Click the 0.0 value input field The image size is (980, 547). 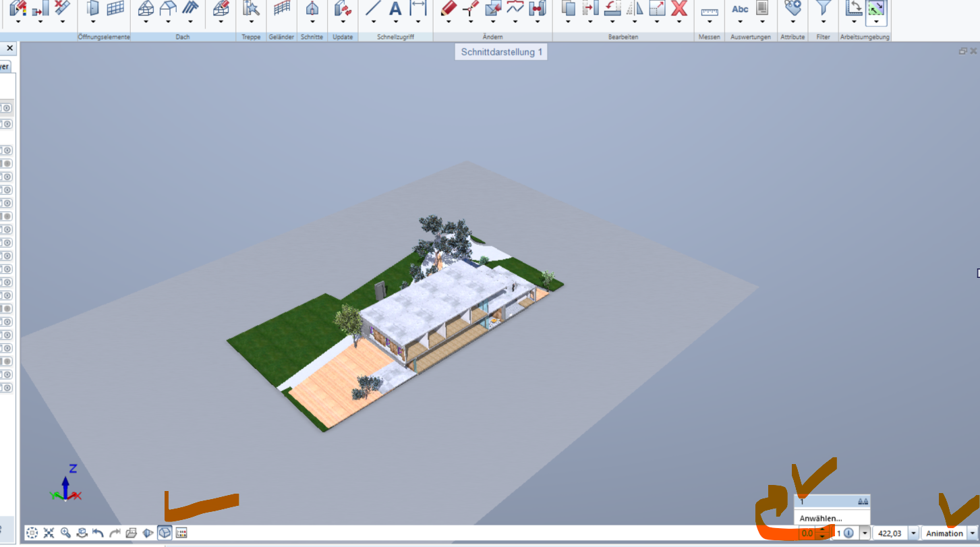tap(807, 533)
